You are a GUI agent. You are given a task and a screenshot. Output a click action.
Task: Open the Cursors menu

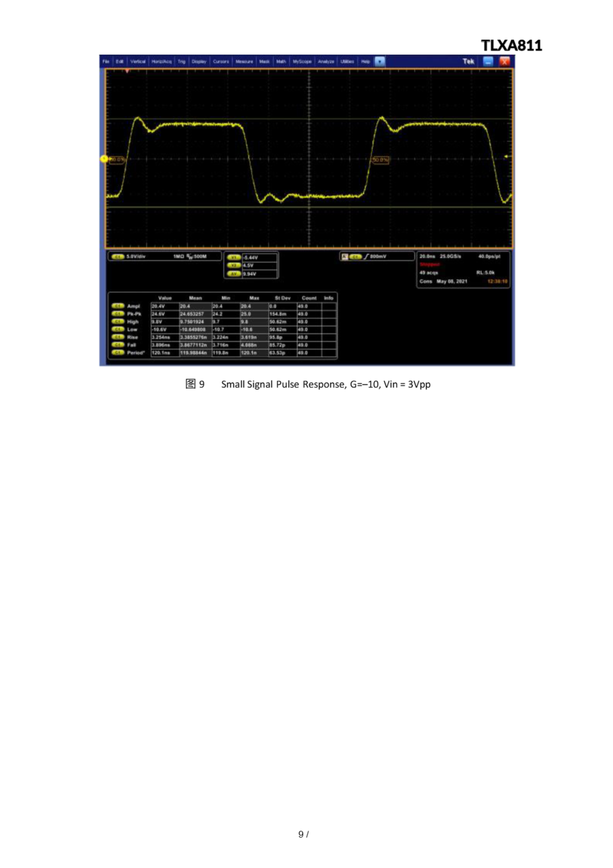pos(221,62)
